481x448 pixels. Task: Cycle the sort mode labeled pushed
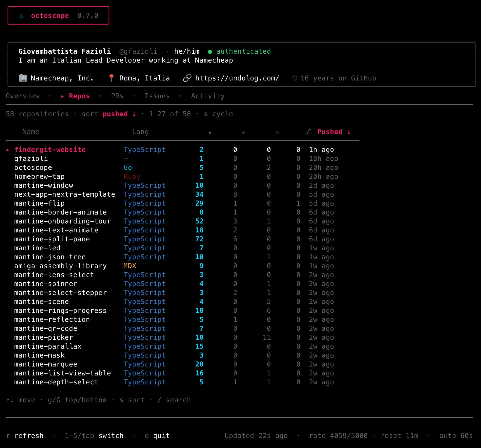(115, 114)
